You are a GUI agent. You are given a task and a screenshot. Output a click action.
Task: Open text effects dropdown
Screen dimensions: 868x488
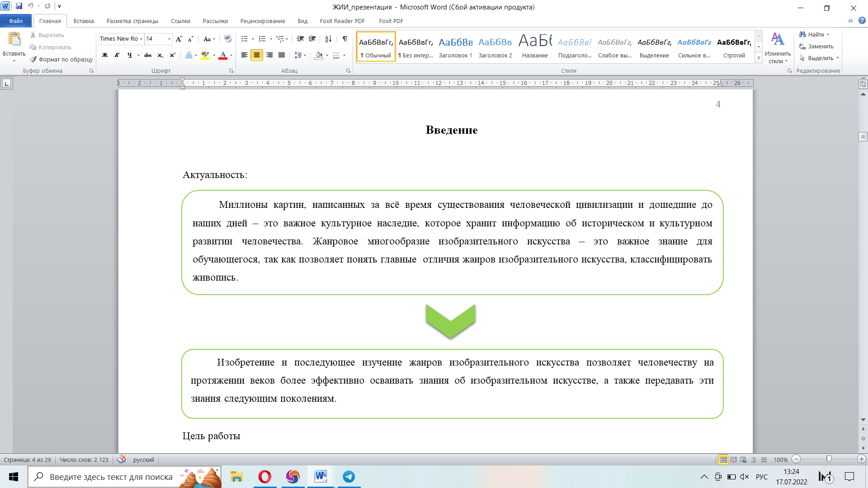click(x=196, y=56)
